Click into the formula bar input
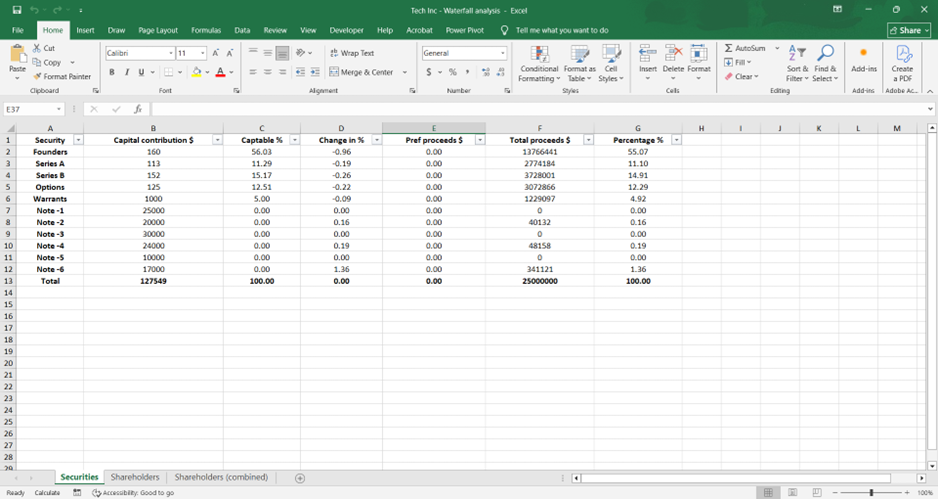 tap(540, 109)
